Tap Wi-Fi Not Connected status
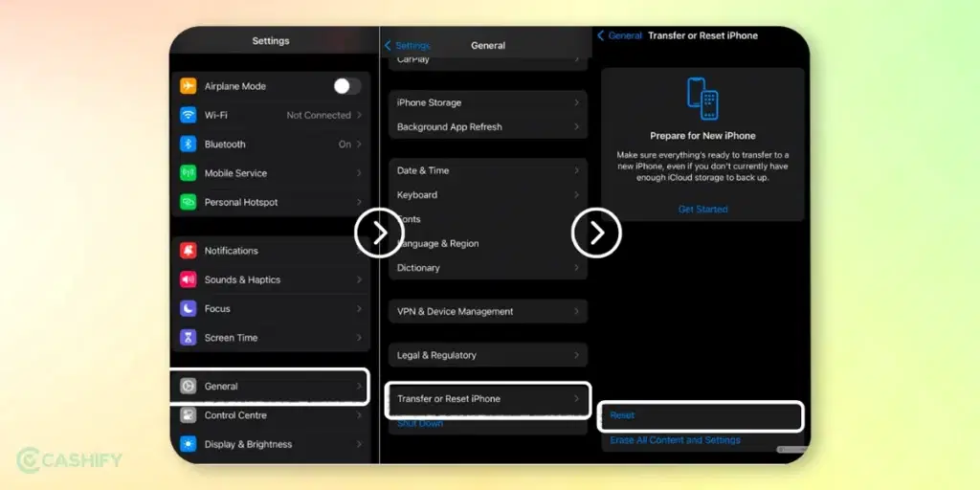Viewport: 980px width, 490px height. [319, 115]
